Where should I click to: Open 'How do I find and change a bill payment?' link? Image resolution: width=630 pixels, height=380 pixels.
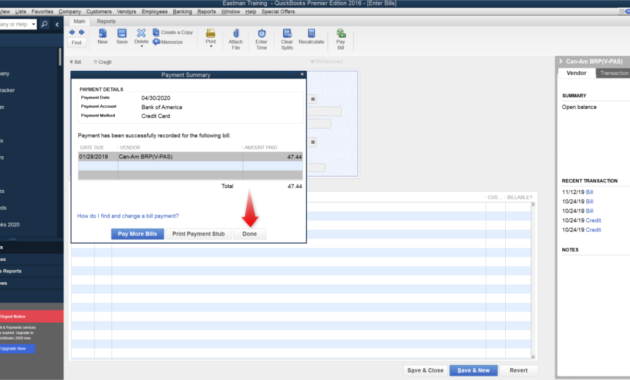[128, 216]
